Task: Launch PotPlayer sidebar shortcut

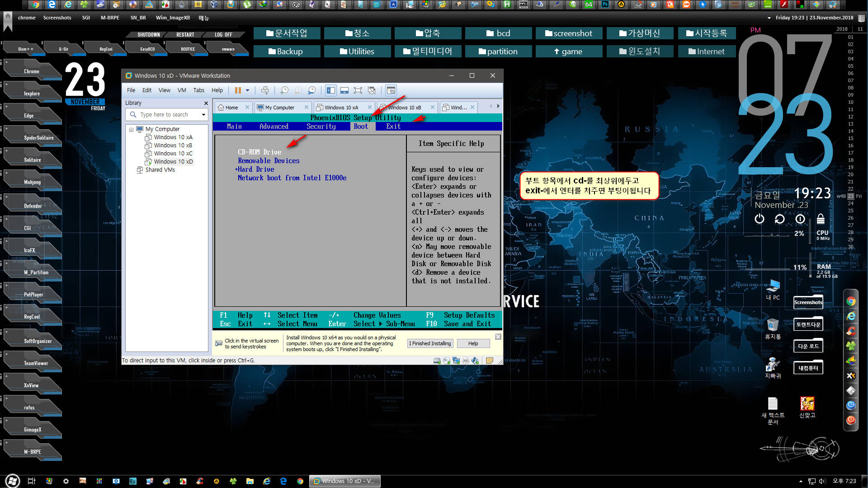Action: coord(33,295)
